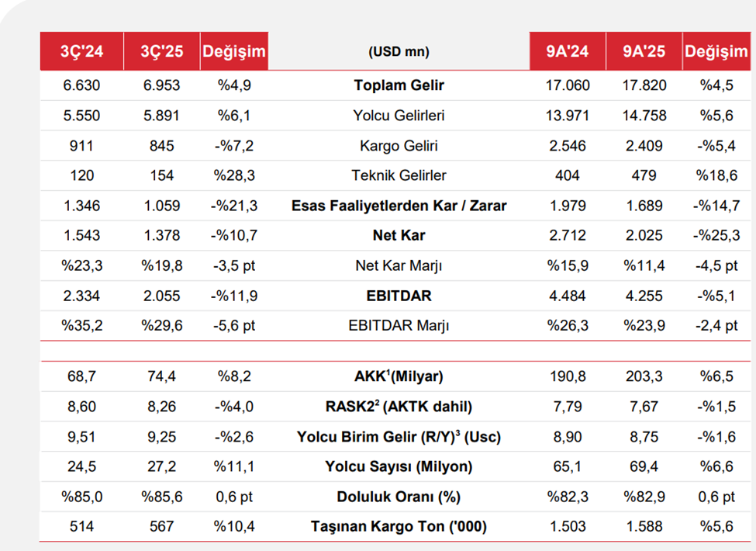Select the RASK2 (AKTK dahil) label

[399, 407]
